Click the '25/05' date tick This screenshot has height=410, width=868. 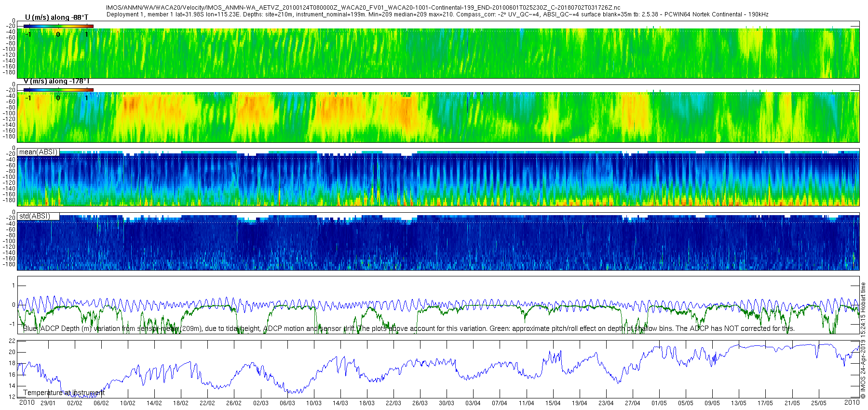click(x=818, y=403)
